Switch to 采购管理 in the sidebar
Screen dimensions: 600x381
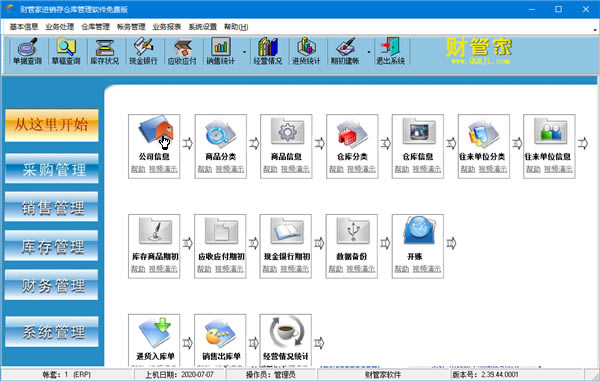52,169
